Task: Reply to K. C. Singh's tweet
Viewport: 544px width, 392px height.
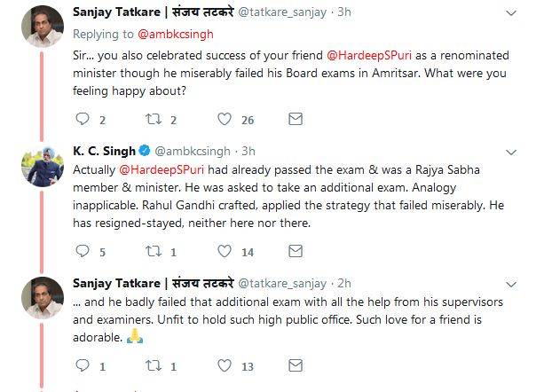Action: coord(83,252)
